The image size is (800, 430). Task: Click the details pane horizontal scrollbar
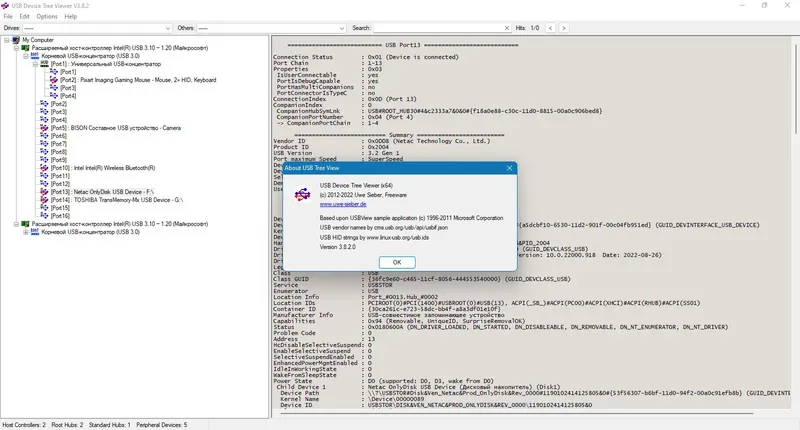point(516,413)
